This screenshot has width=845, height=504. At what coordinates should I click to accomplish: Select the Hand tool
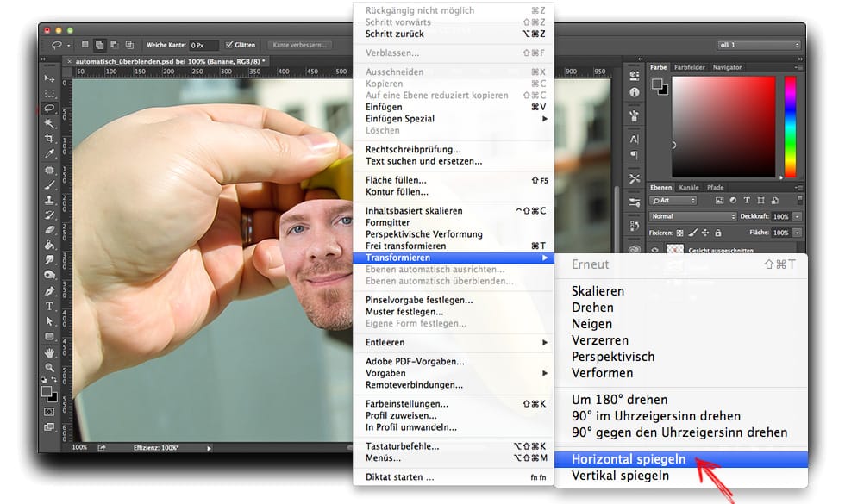pyautogui.click(x=49, y=353)
